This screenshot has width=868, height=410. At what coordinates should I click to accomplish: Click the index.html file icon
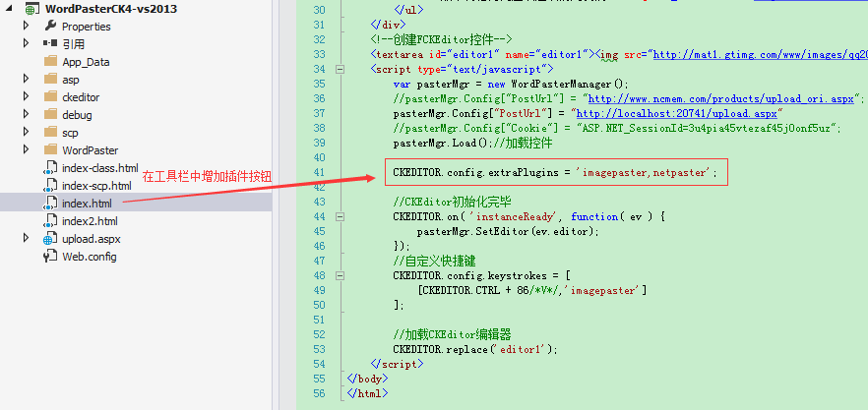(x=50, y=204)
